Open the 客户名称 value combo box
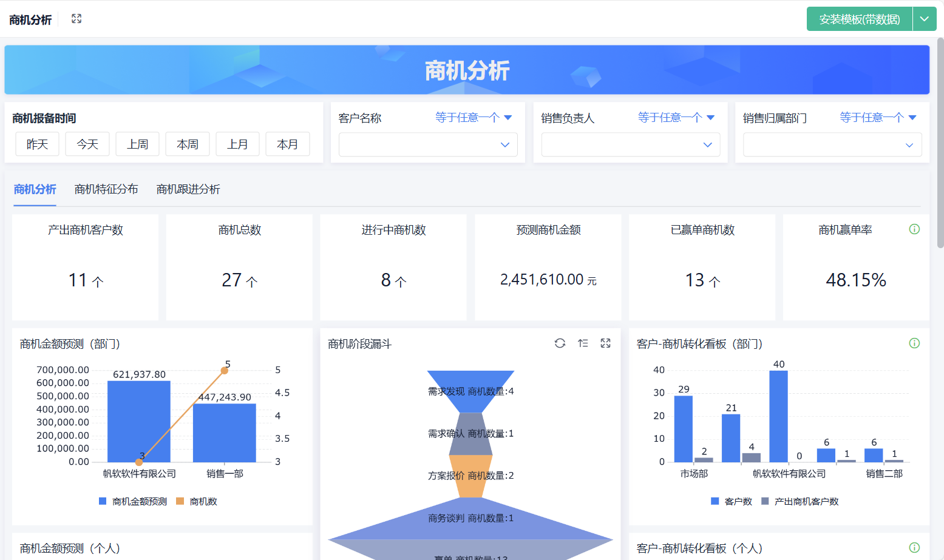 (x=428, y=144)
